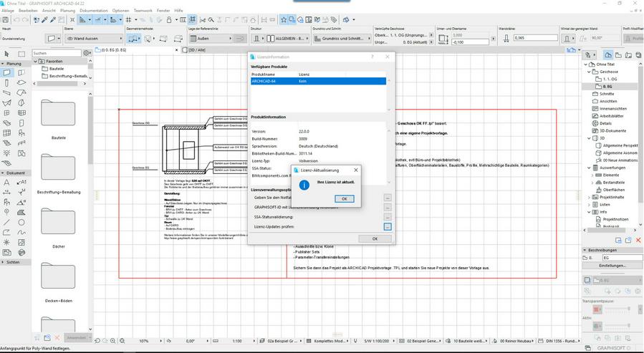This screenshot has width=644, height=353.
Task: Open 'Grundriss und Schnitt...' dropdown
Action: (x=342, y=38)
